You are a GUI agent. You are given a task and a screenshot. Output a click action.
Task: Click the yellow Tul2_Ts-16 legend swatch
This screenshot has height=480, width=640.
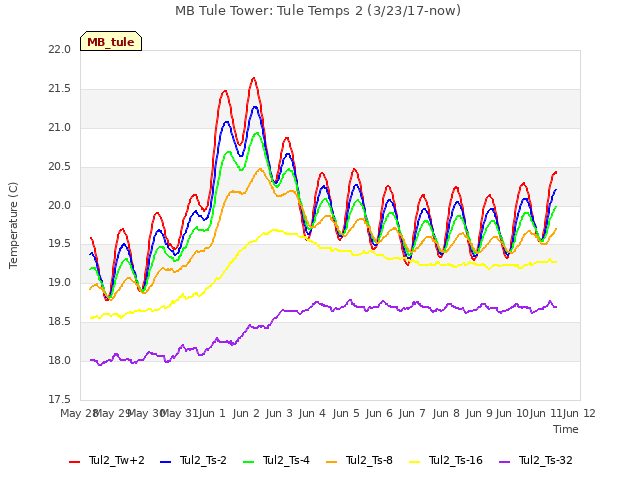[414, 462]
